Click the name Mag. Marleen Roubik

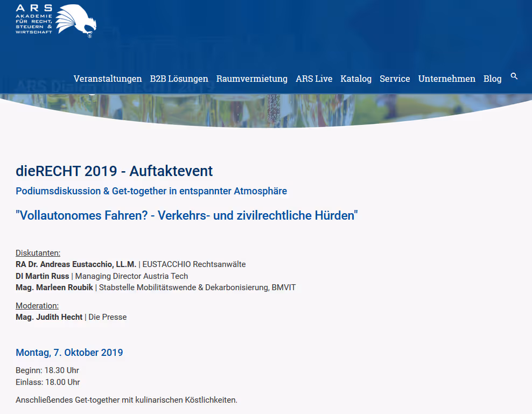(x=54, y=287)
